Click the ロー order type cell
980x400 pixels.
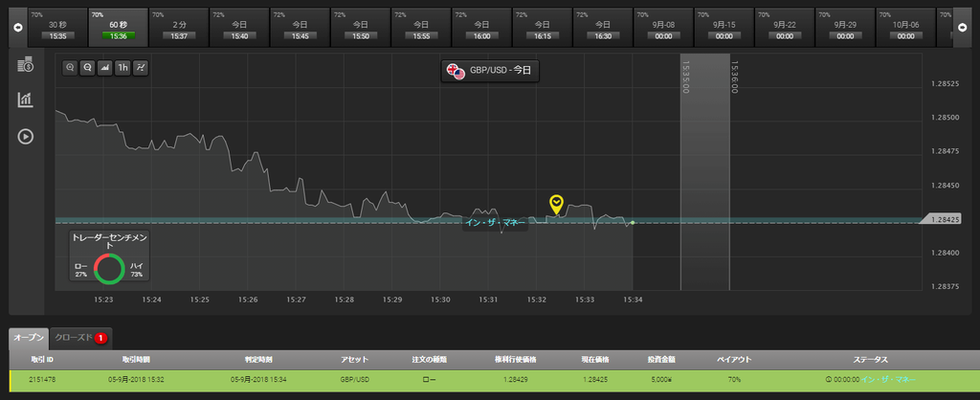coord(430,379)
